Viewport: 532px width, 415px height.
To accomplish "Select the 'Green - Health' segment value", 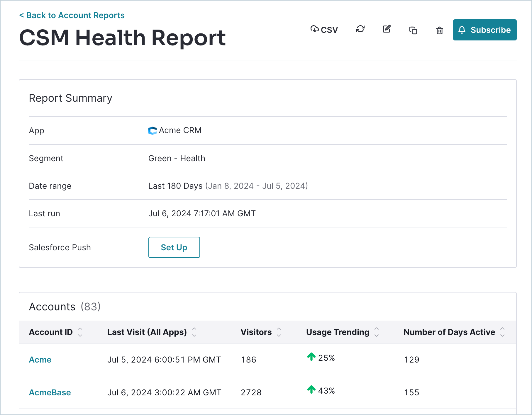I will click(177, 158).
